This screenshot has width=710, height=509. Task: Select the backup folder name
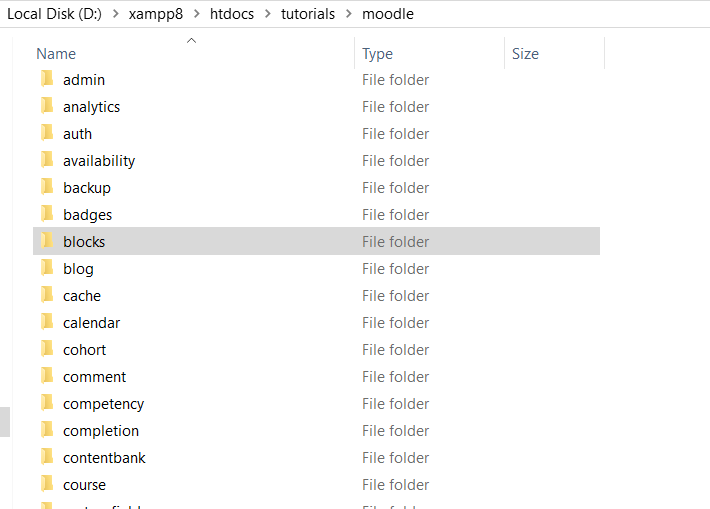pos(87,188)
